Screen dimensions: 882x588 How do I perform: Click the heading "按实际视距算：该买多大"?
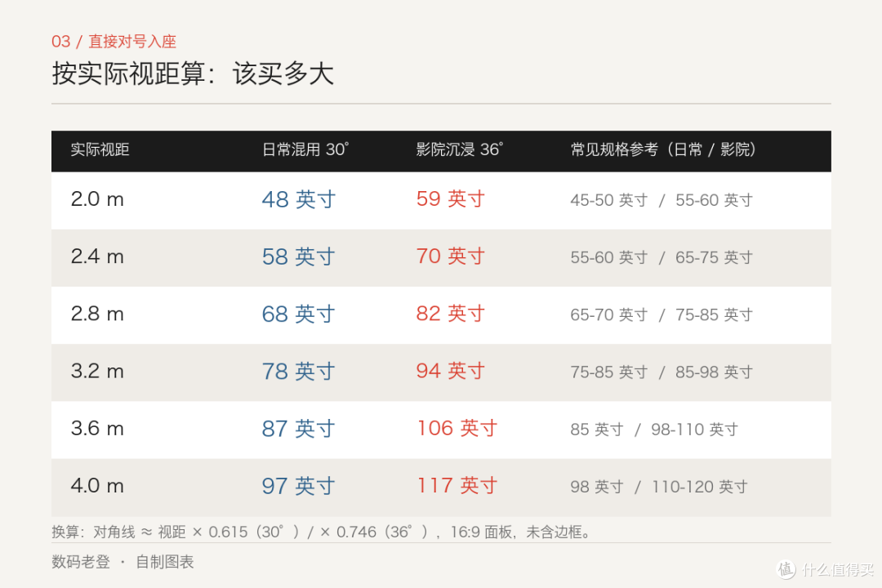pyautogui.click(x=193, y=73)
